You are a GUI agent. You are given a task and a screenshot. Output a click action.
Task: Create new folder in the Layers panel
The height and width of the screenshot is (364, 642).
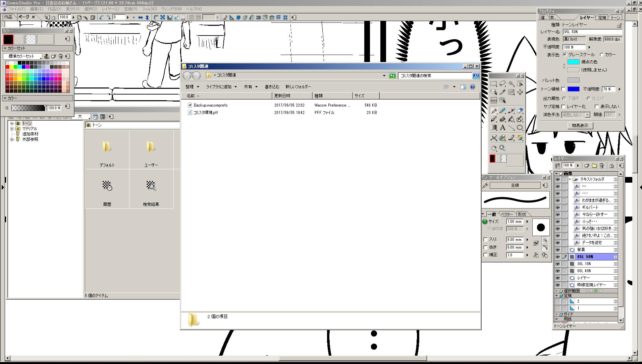click(x=594, y=166)
